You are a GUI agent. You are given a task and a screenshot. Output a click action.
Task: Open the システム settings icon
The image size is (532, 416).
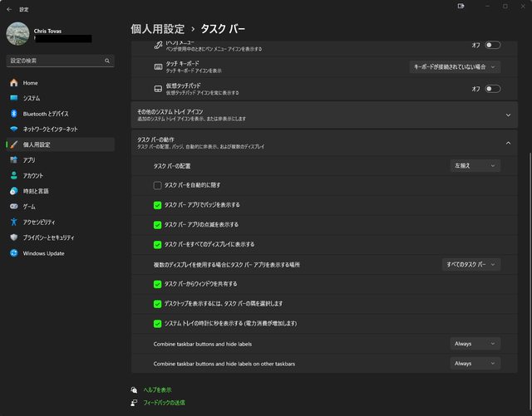13,98
